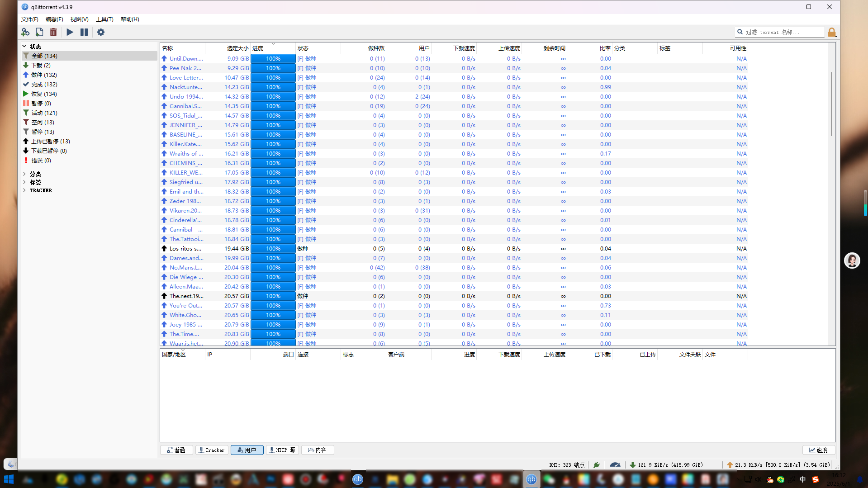This screenshot has width=868, height=488.
Task: Switch to the Tracker details tab
Action: pyautogui.click(x=212, y=450)
